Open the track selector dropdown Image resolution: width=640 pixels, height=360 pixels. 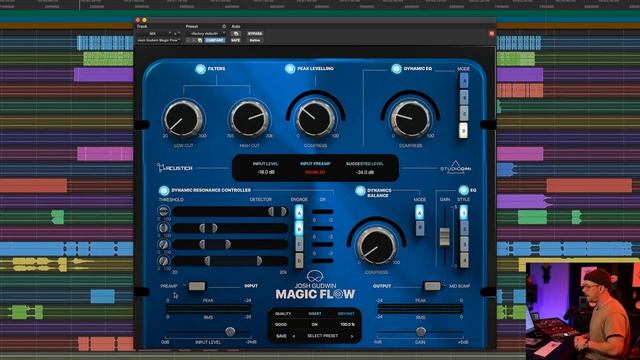coord(154,33)
